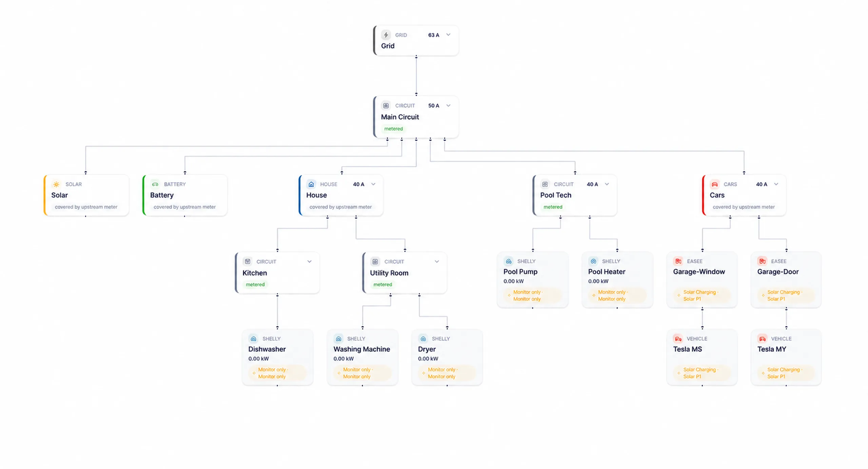Click the Dishwasher Shelly icon

coord(253,339)
